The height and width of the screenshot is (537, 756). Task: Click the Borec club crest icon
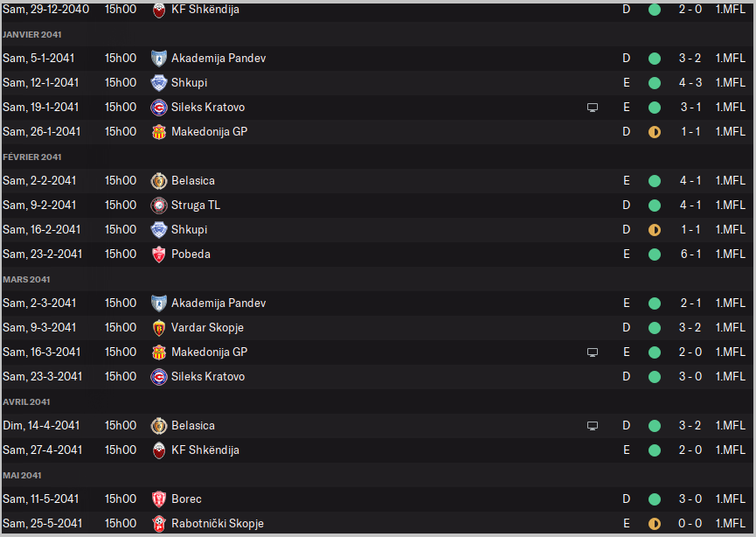(159, 499)
